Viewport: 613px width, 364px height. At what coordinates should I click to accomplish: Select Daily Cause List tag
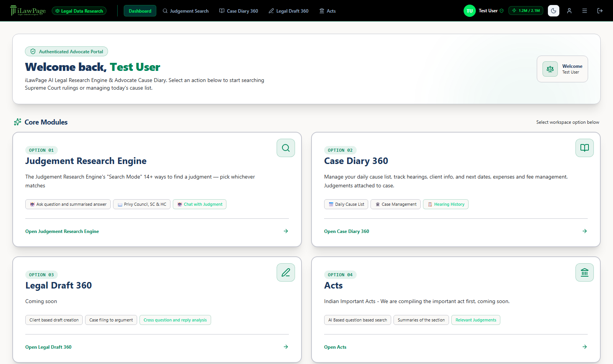[x=346, y=204]
